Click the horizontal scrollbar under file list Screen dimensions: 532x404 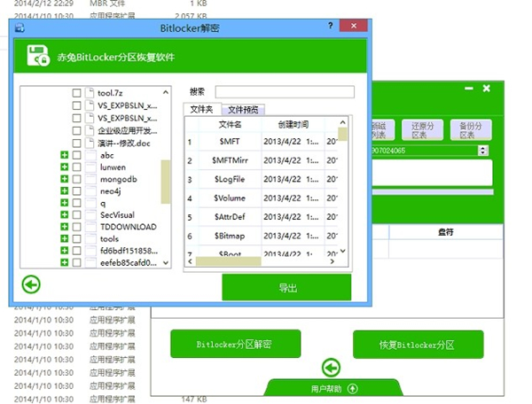pos(228,261)
